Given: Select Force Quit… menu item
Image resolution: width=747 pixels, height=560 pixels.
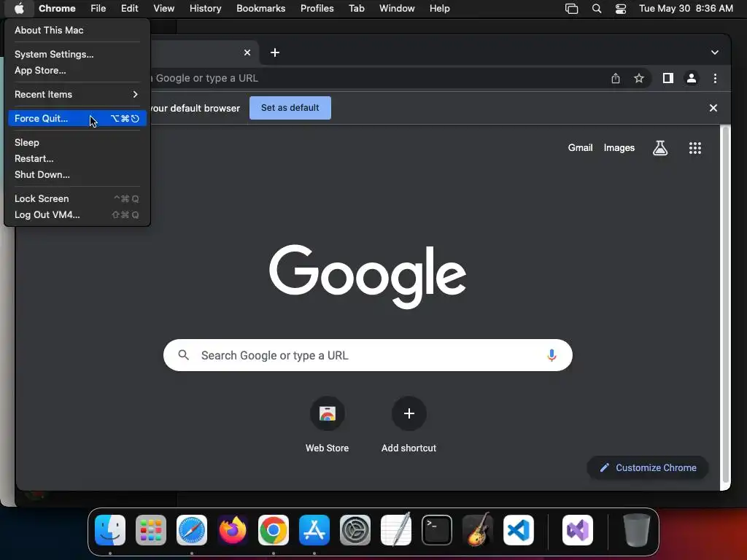Looking at the screenshot, I should tap(77, 119).
